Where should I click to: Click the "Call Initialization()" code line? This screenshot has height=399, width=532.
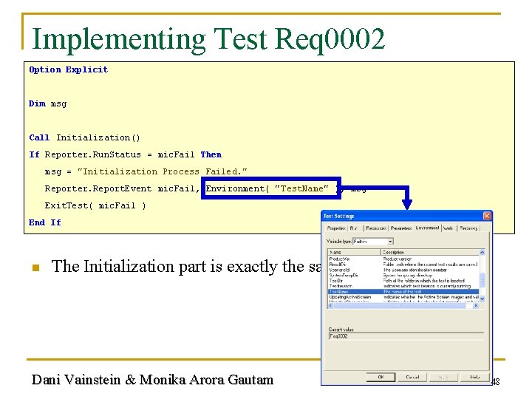pyautogui.click(x=84, y=137)
